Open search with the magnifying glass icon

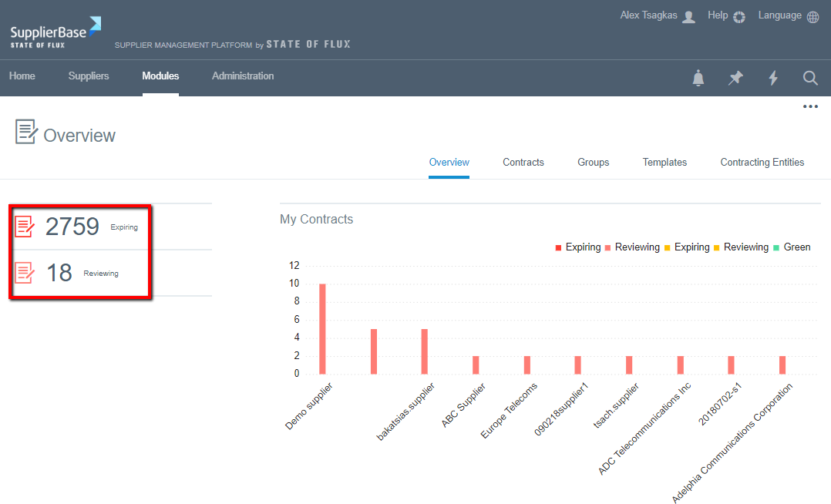point(810,78)
